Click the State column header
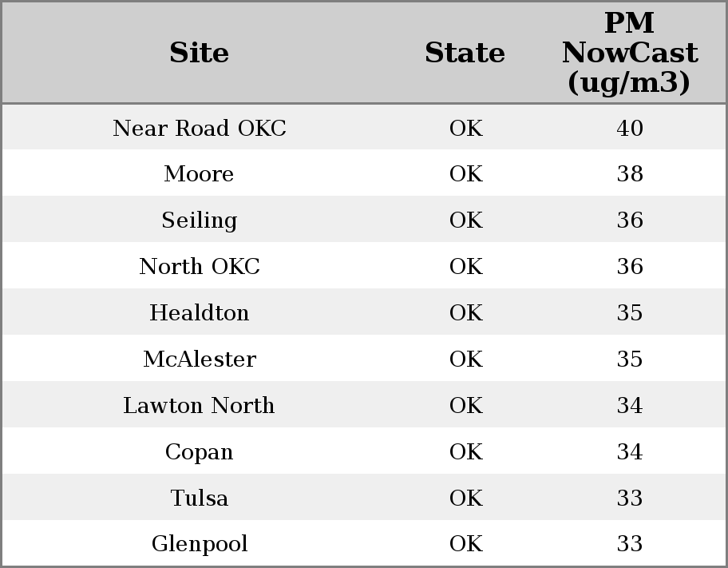This screenshot has width=728, height=568. click(x=465, y=53)
